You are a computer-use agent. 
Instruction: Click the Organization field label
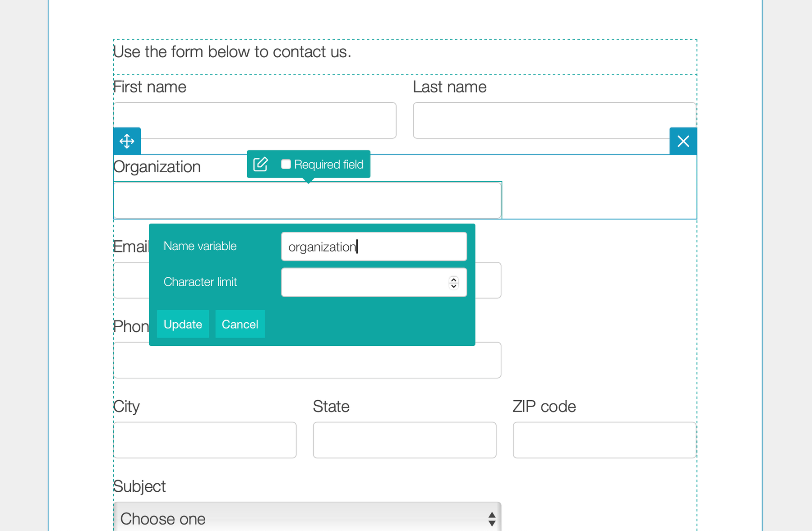pyautogui.click(x=157, y=166)
